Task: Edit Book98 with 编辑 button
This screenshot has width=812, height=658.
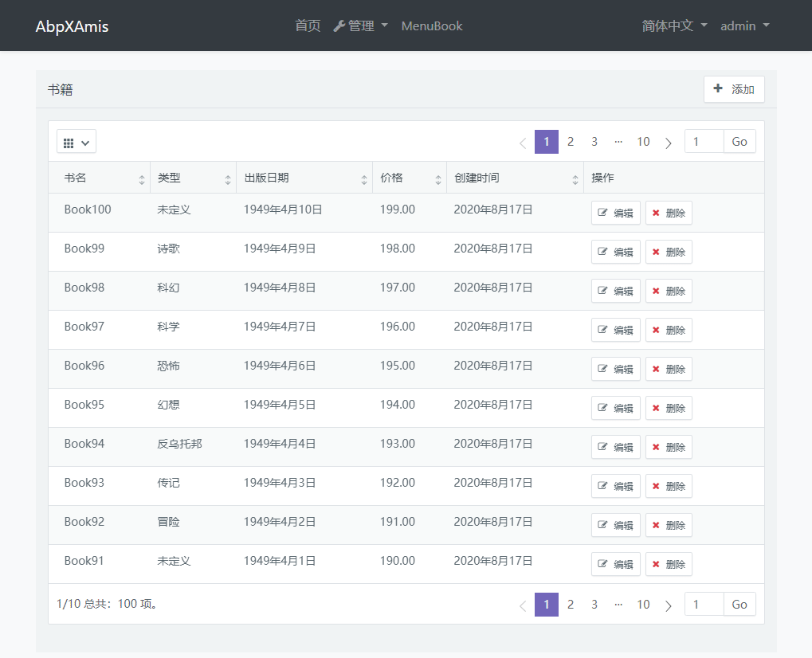Action: [x=616, y=291]
